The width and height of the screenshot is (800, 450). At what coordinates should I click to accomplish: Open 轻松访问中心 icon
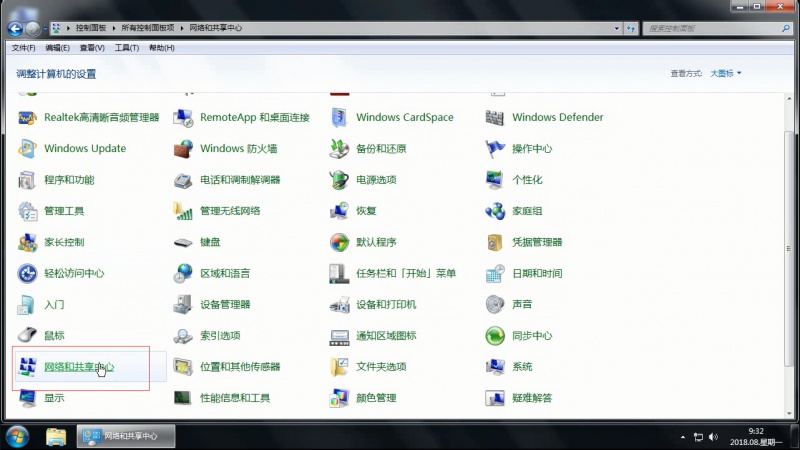coord(28,273)
